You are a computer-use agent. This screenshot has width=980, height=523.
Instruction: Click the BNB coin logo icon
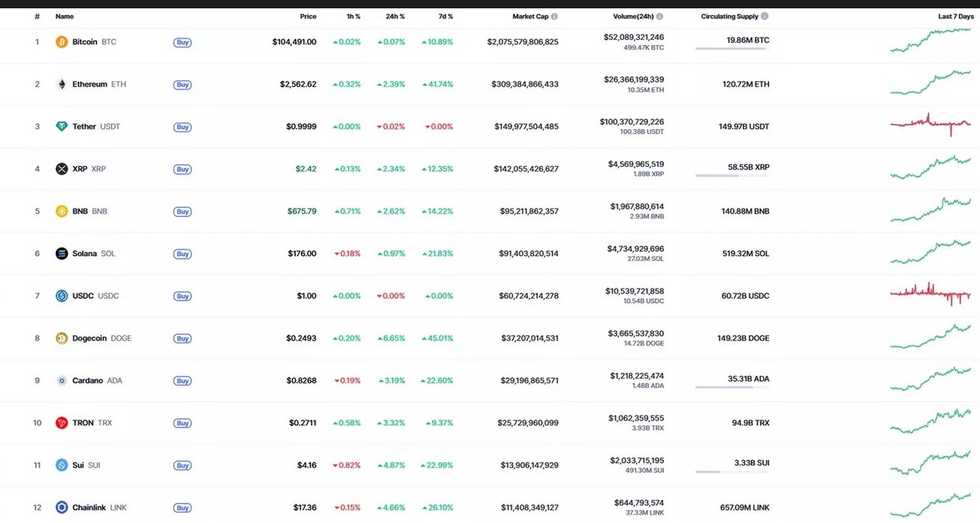point(61,211)
